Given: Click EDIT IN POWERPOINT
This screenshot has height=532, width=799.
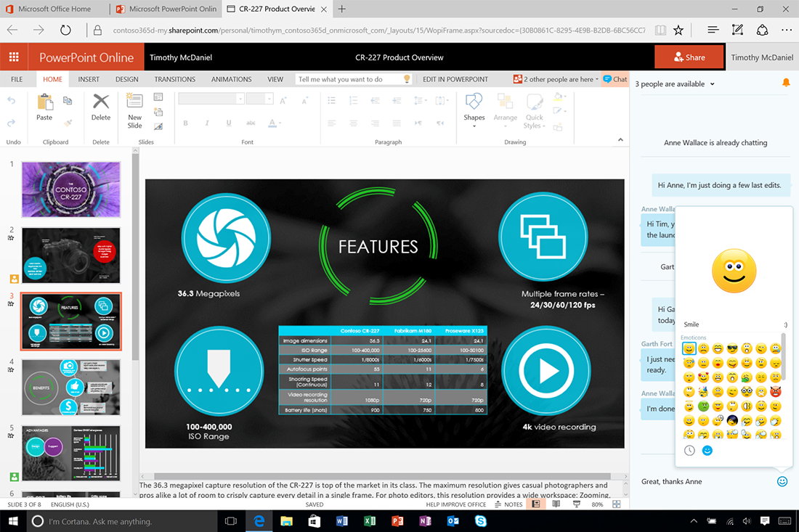Looking at the screenshot, I should click(x=455, y=79).
